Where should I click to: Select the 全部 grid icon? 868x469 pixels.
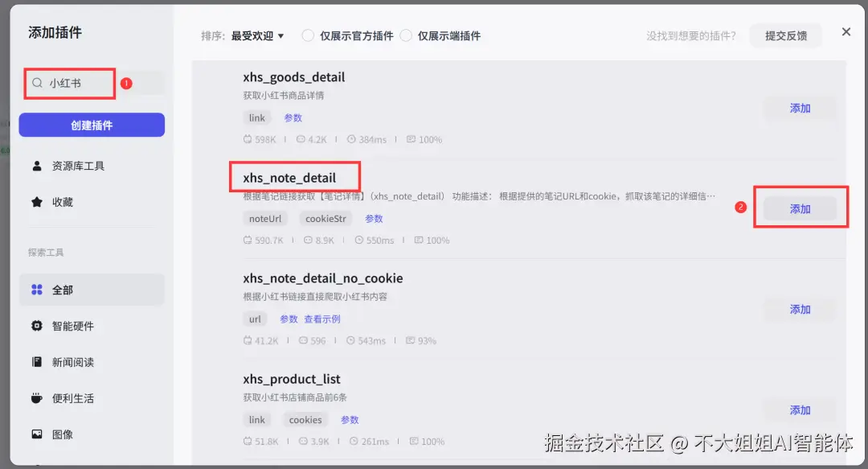tap(37, 290)
